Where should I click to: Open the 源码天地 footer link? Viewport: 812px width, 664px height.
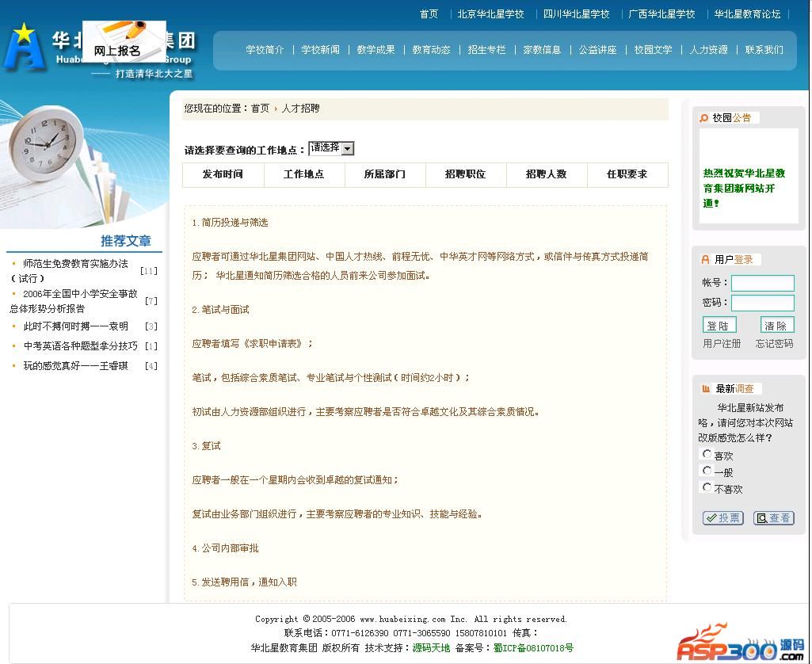[x=431, y=648]
